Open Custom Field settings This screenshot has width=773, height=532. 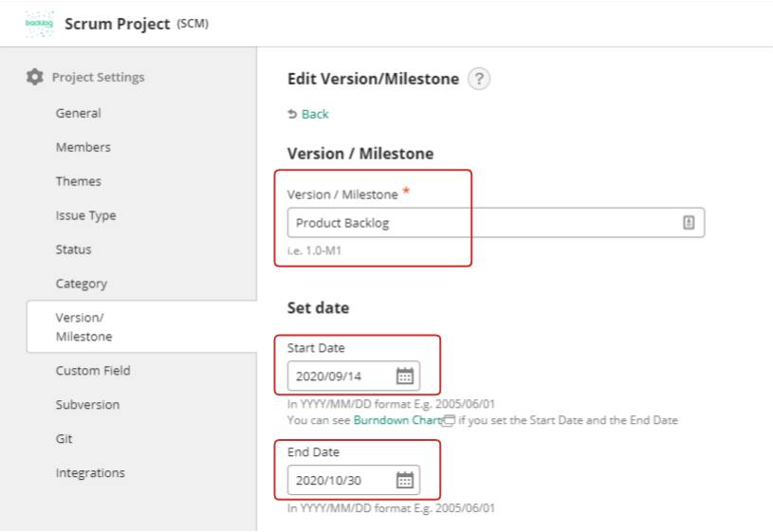click(93, 371)
